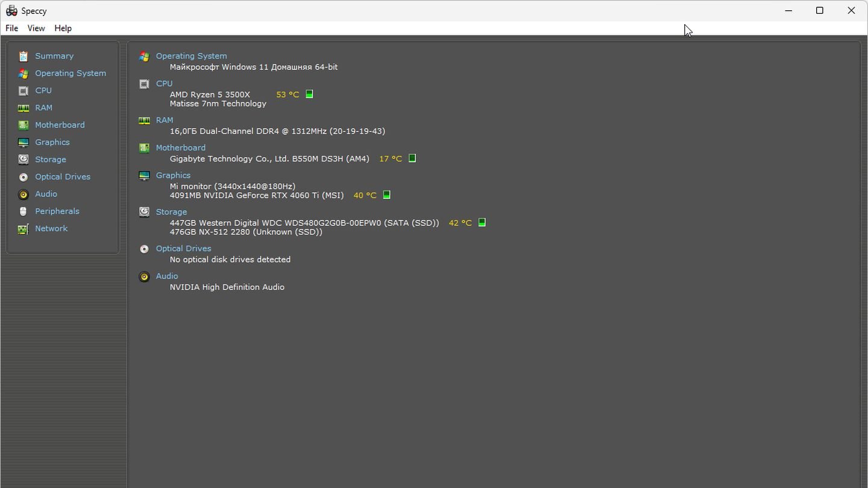The image size is (868, 488).
Task: Click the Optical Drives heading link in summary
Action: point(183,249)
